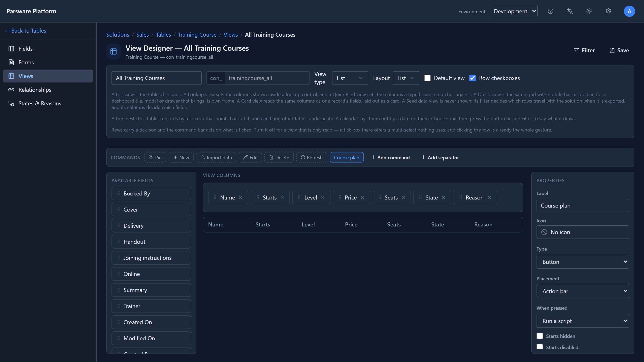
Task: Enable the Starts disabled checkbox
Action: [540, 347]
